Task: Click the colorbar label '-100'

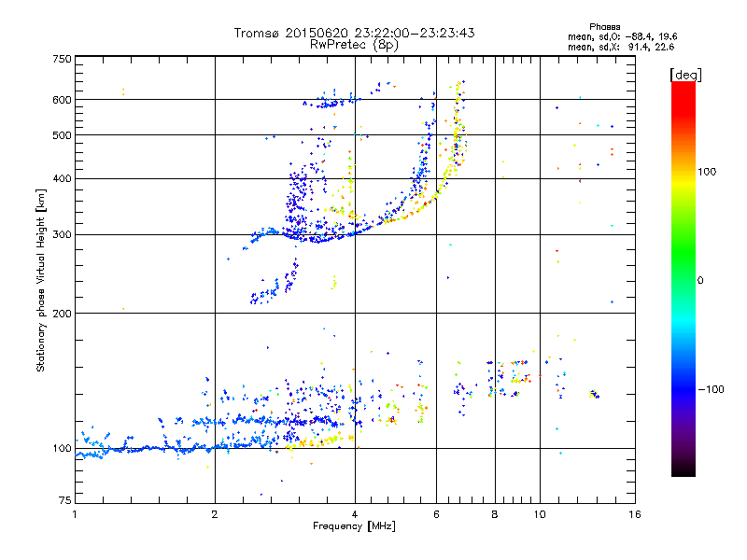Action: click(x=711, y=389)
